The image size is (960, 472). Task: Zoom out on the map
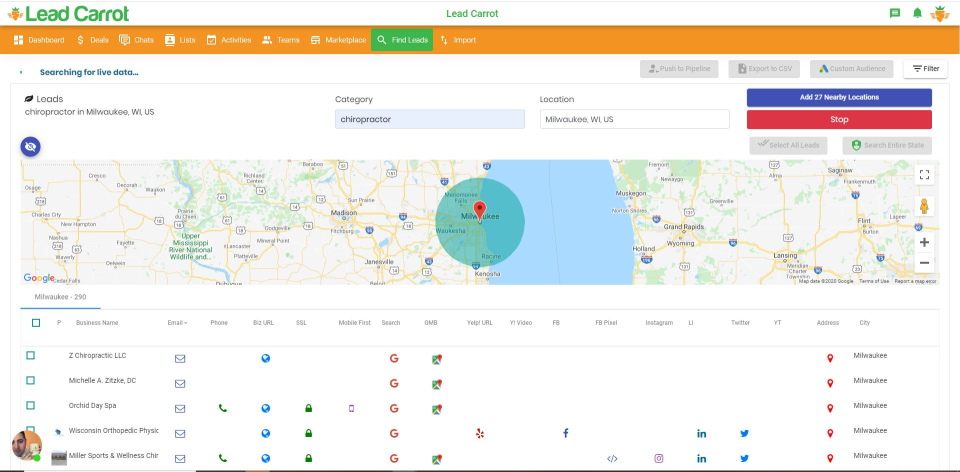(924, 263)
